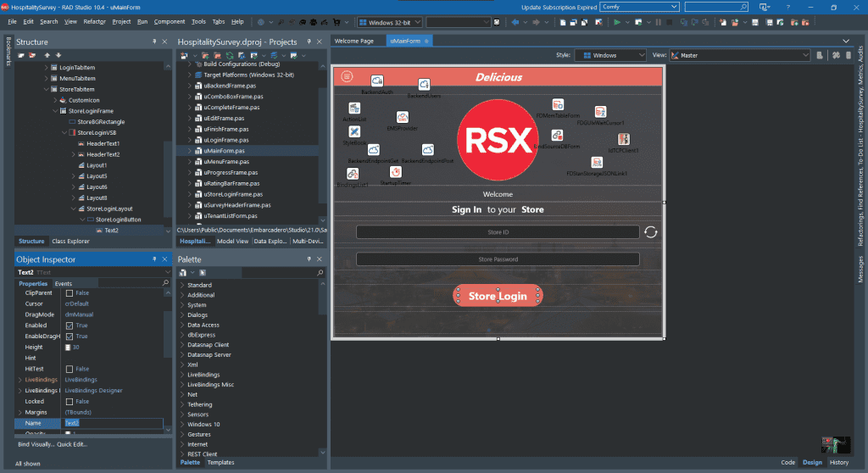Click the green Refresh icon in Projects toolbar

pyautogui.click(x=230, y=55)
